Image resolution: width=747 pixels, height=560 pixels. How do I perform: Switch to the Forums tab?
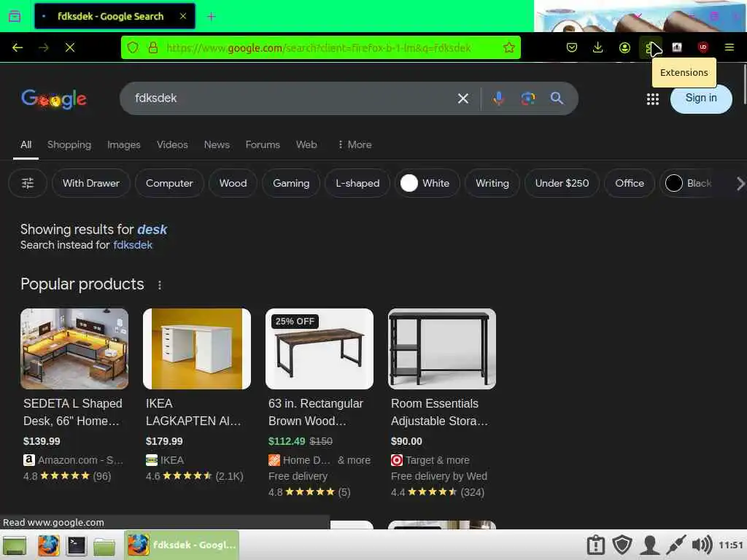263,144
